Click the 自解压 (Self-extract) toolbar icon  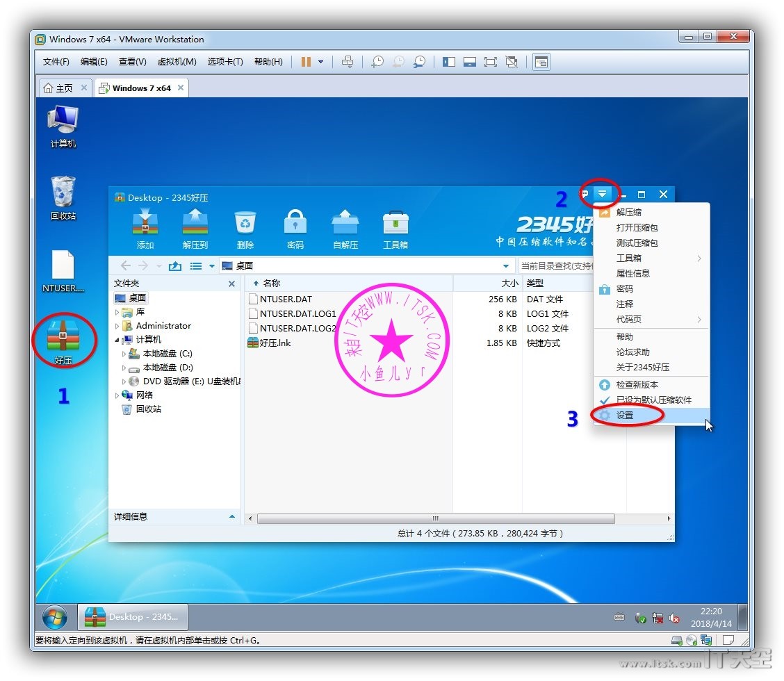(345, 224)
